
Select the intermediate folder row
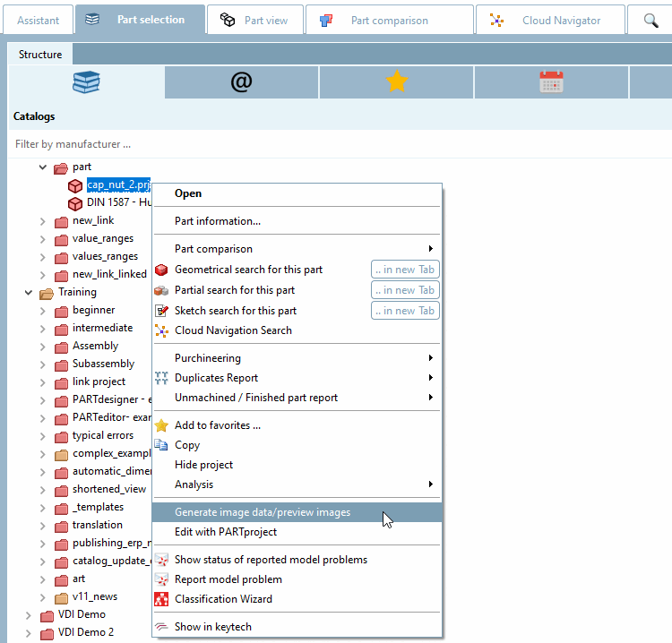[x=102, y=328]
